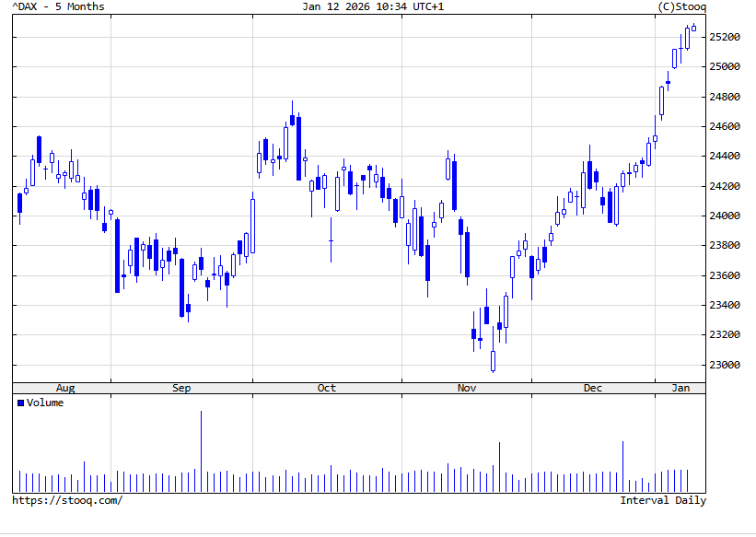Click the 23400 price axis label
The width and height of the screenshot is (756, 537).
(x=724, y=305)
